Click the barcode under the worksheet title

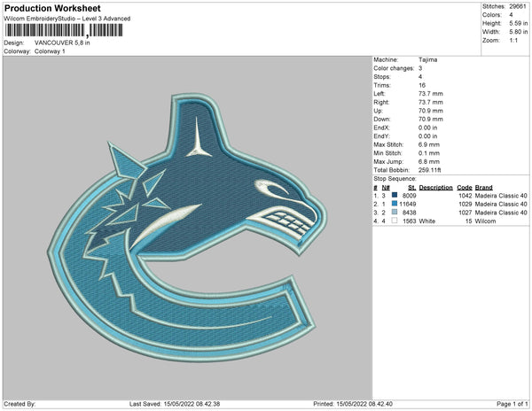coord(64,30)
